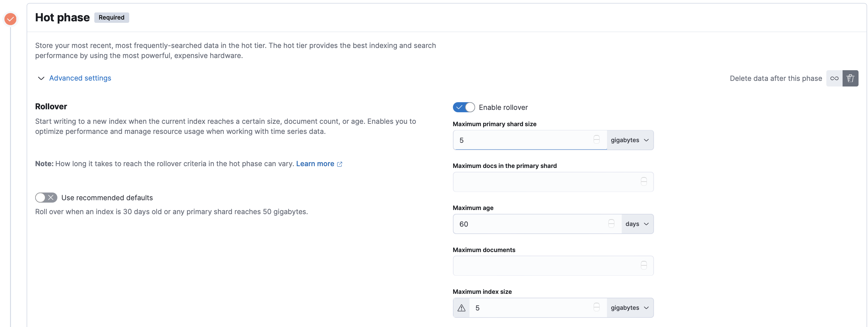Disable the Enable rollover switch
This screenshot has width=868, height=327.
[x=464, y=107]
